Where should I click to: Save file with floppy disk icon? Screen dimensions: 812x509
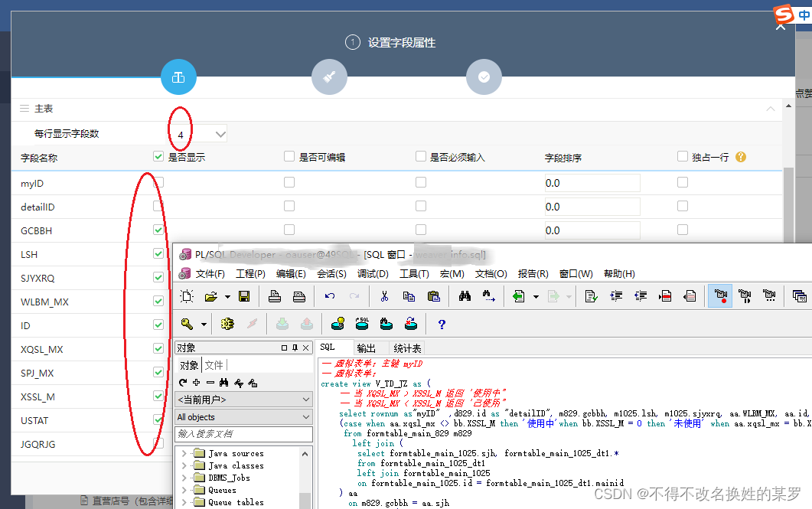244,296
